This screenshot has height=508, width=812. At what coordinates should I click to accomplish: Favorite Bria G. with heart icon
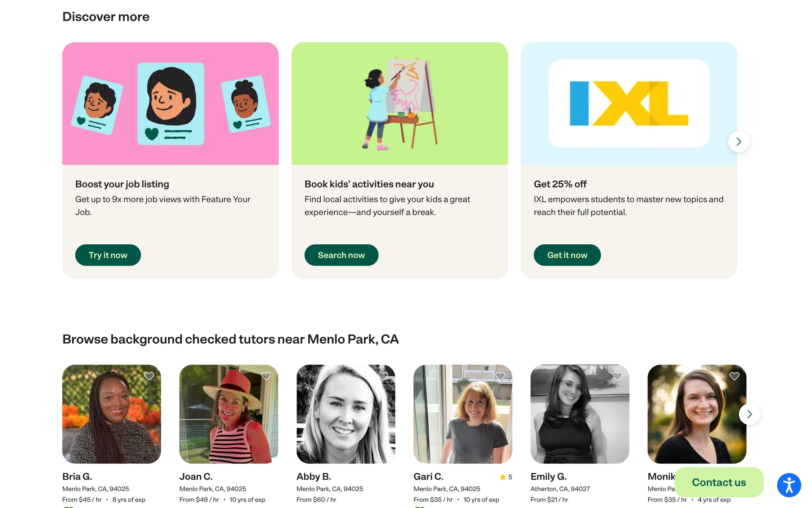click(149, 376)
